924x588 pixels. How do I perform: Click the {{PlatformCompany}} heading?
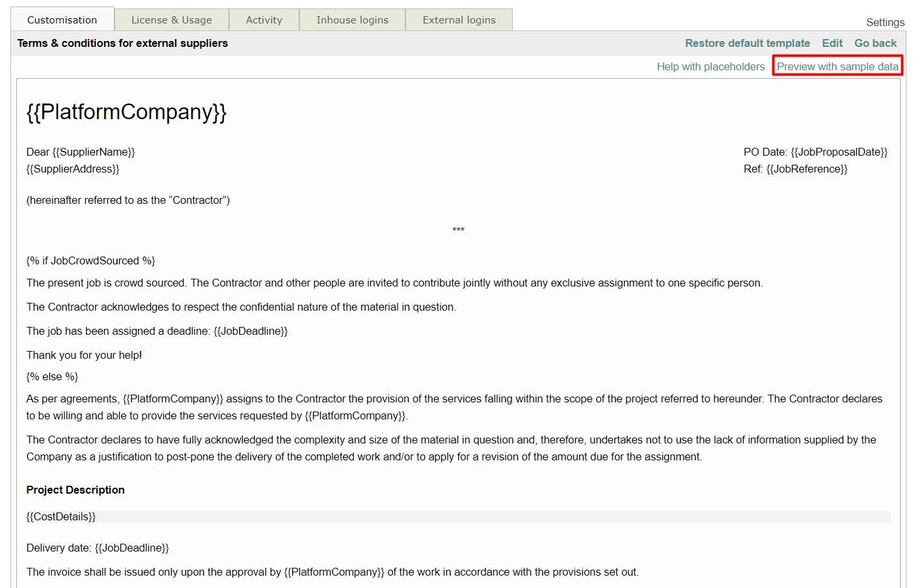tap(126, 112)
